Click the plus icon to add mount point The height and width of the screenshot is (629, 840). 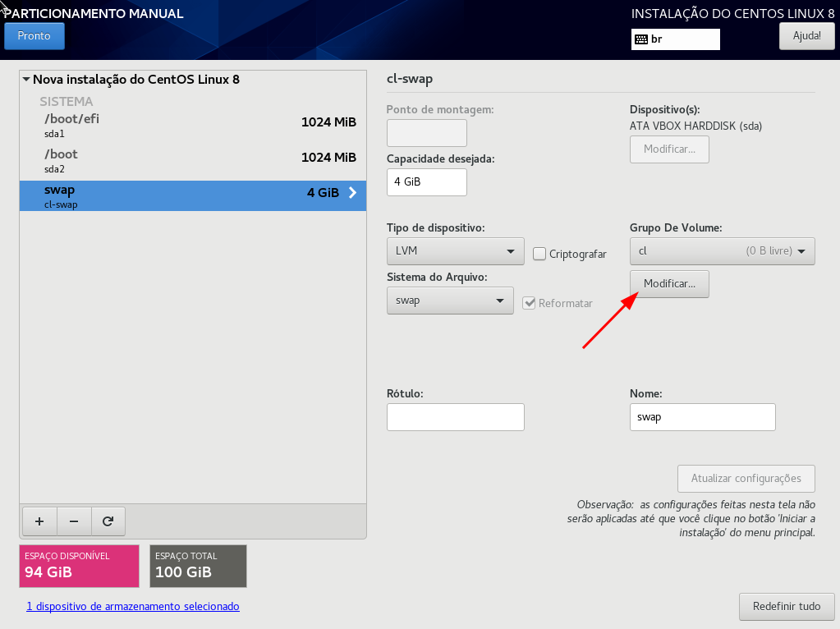(39, 521)
